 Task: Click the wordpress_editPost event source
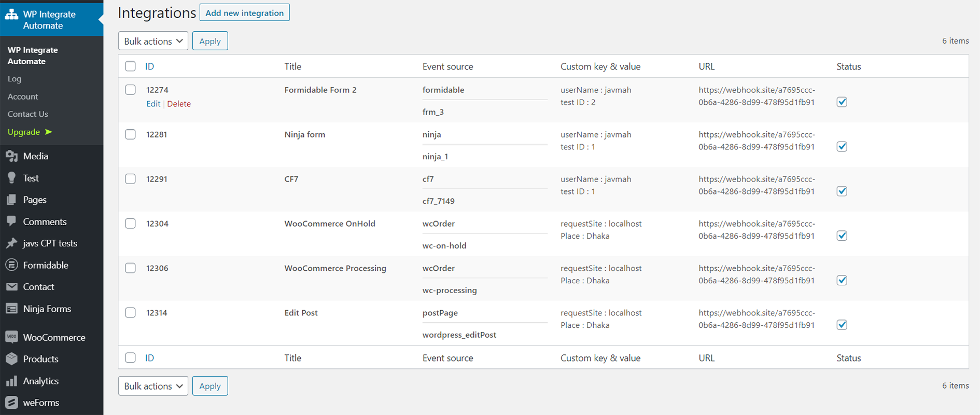click(459, 335)
